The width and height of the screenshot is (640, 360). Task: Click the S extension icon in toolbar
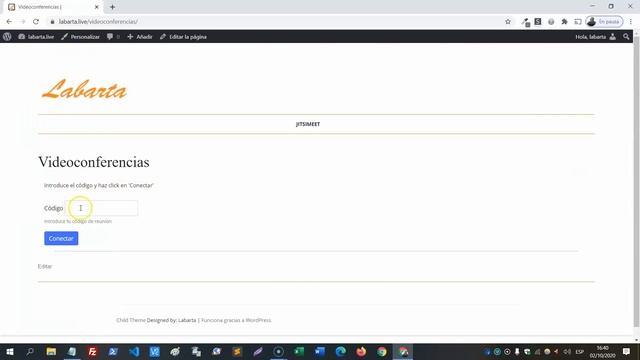pos(538,22)
